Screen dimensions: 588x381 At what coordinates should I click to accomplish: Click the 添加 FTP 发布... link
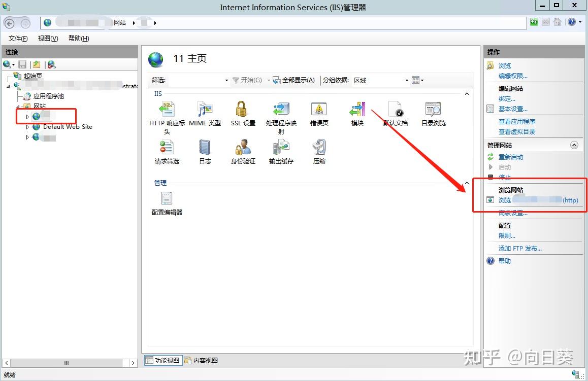(520, 249)
